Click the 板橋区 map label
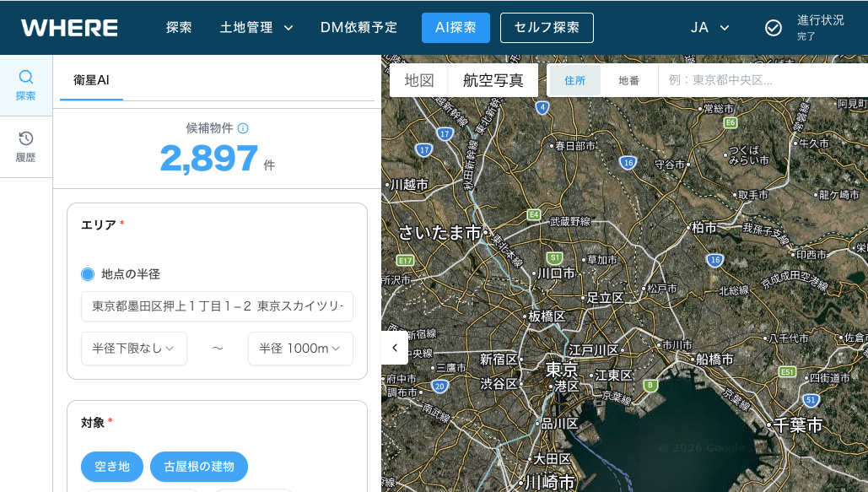Screen dimensions: 868x492 tap(547, 316)
